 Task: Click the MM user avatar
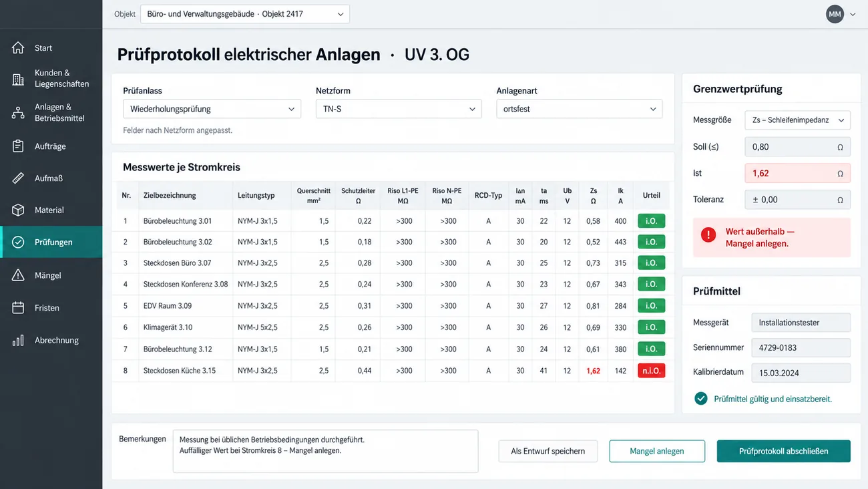(835, 14)
